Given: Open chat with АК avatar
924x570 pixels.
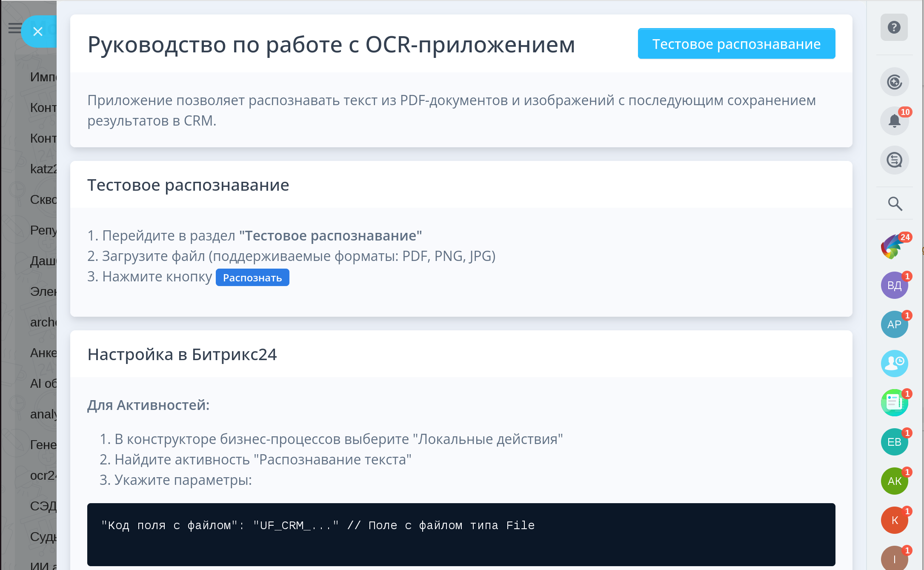Looking at the screenshot, I should 894,481.
